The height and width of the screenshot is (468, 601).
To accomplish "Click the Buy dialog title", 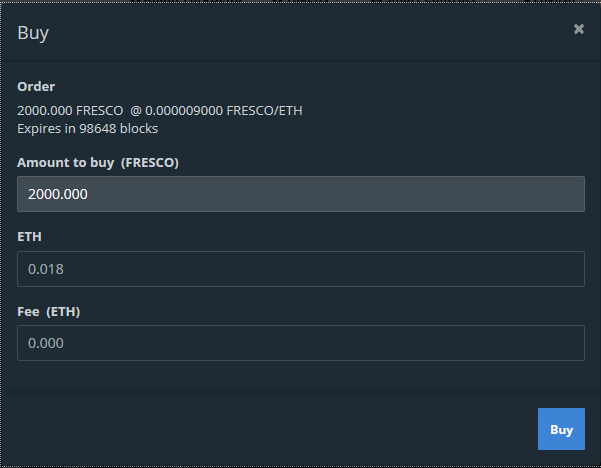I will (x=33, y=32).
